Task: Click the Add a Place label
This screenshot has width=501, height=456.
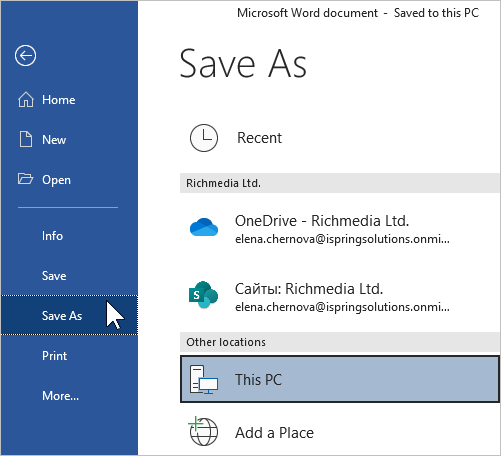Action: point(274,433)
